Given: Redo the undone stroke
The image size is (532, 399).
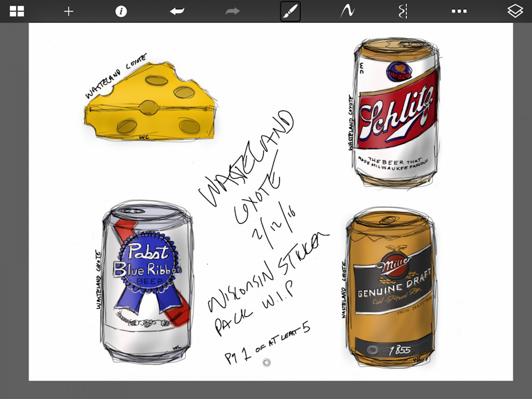Looking at the screenshot, I should (232, 11).
